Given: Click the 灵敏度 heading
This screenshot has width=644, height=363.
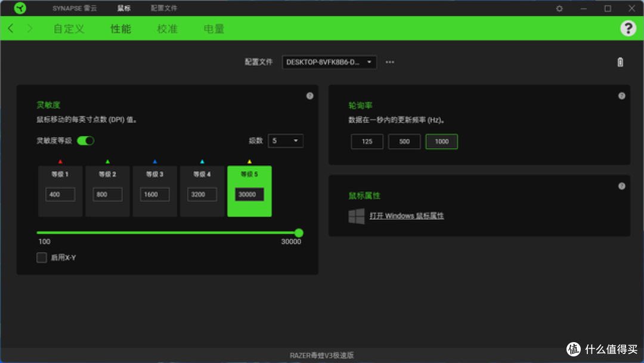Looking at the screenshot, I should pyautogui.click(x=48, y=105).
